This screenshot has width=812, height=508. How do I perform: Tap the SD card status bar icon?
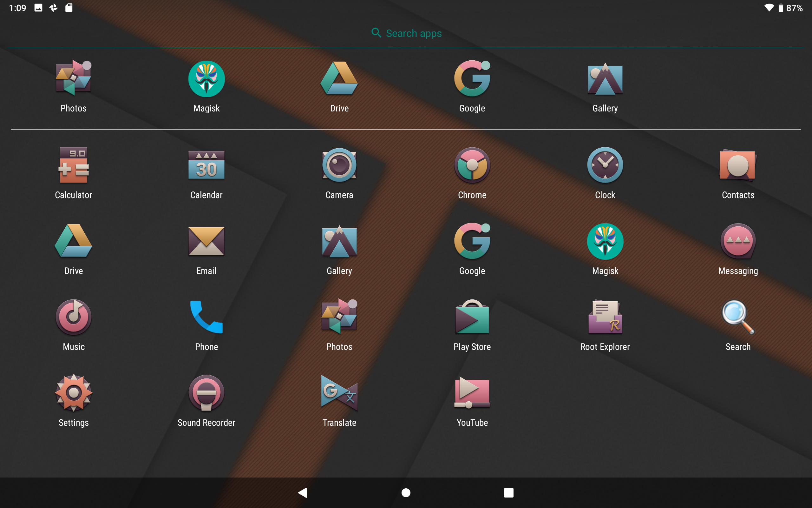coord(69,8)
